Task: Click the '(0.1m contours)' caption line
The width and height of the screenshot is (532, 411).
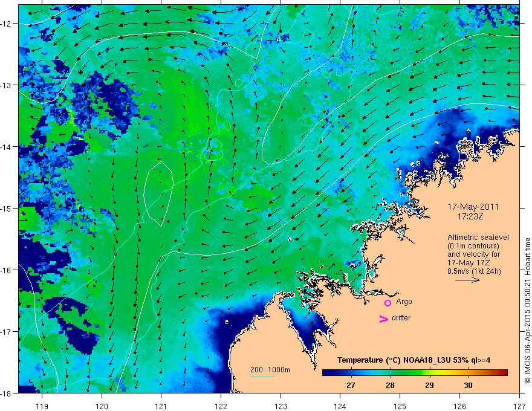Action: (x=473, y=246)
